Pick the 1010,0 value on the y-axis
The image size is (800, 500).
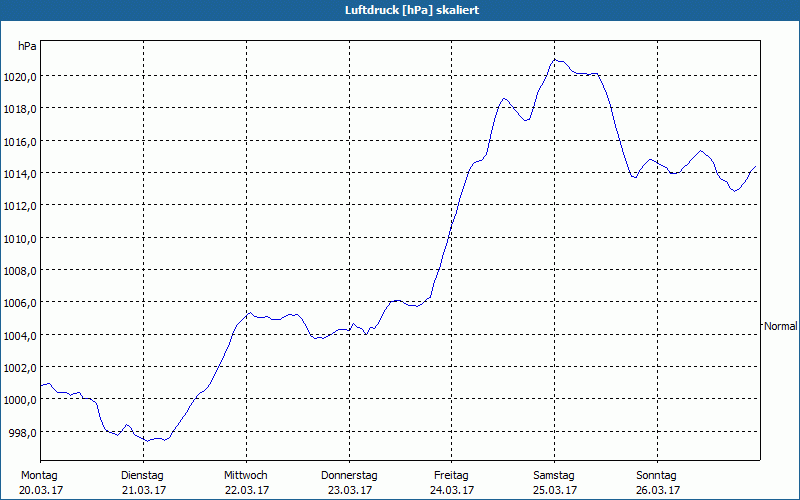(21, 238)
